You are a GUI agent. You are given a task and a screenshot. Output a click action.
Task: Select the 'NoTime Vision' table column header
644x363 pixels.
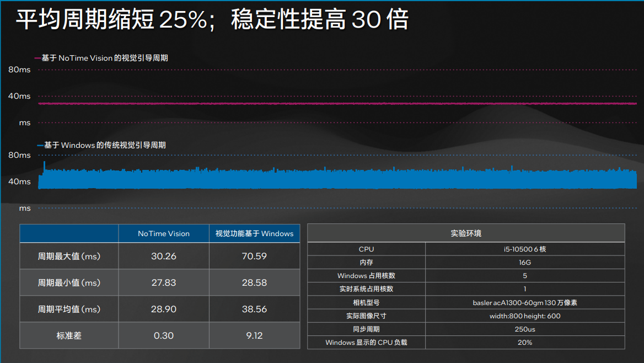click(163, 233)
